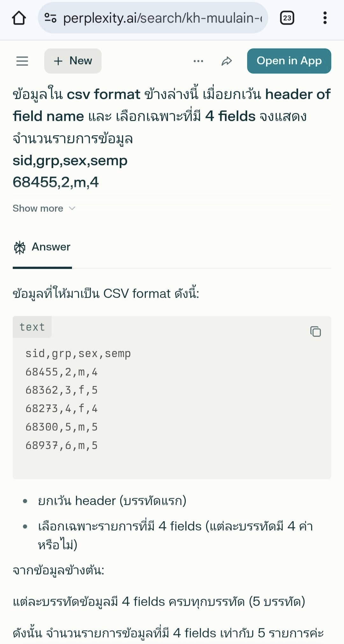Screen dimensions: 344x644
Task: Open the tab switcher showing 23 tabs
Action: point(287,18)
